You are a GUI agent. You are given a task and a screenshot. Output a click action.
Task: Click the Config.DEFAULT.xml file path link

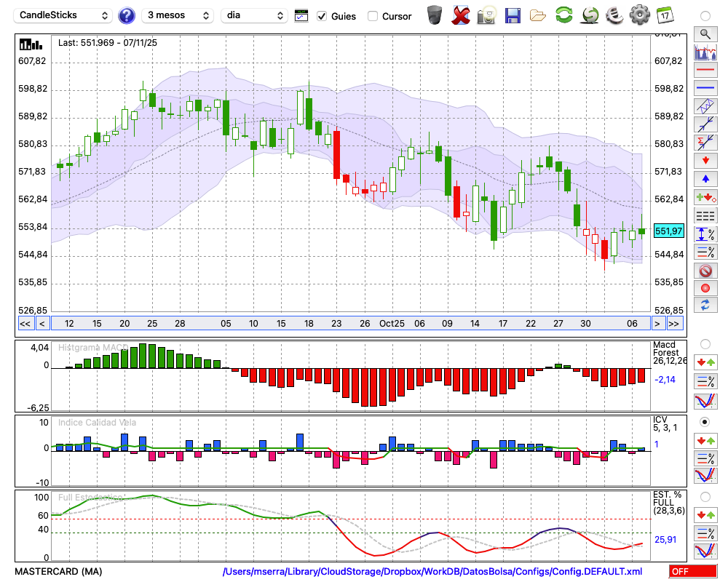coord(432,571)
